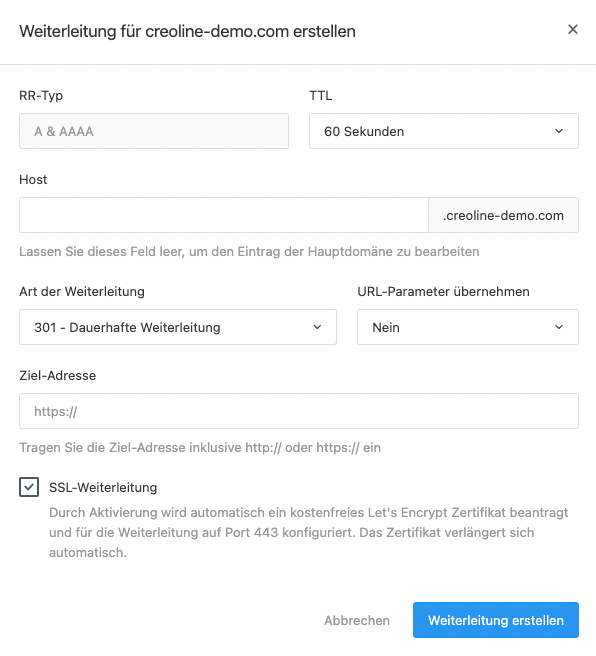Click the Art der Weiterleitung label
The image size is (596, 656).
(x=82, y=291)
